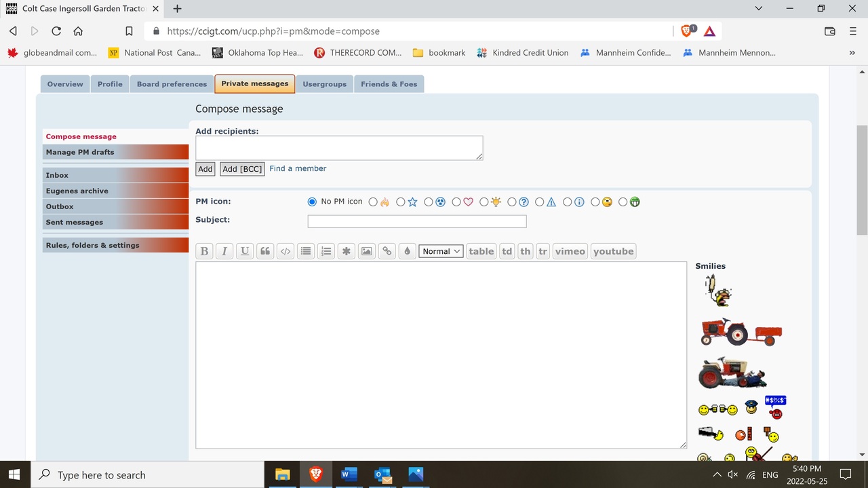Insert an image using the image icon
868x488 pixels.
pyautogui.click(x=366, y=251)
